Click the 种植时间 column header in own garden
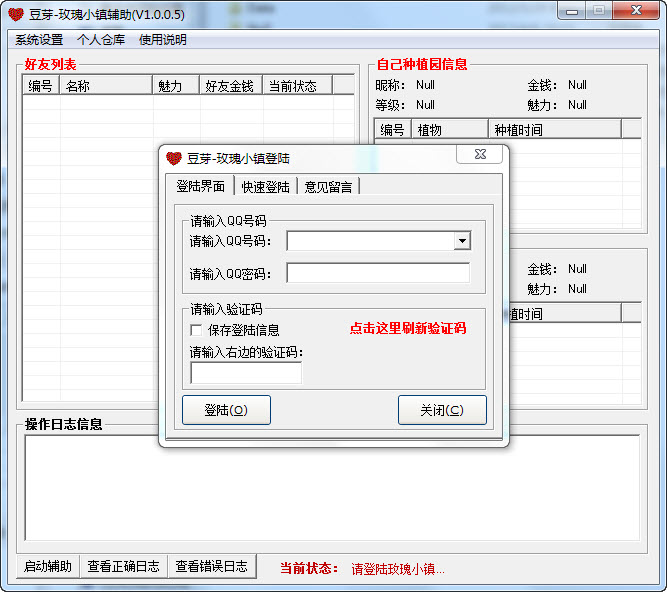Viewport: 667px width, 592px height. pyautogui.click(x=555, y=129)
